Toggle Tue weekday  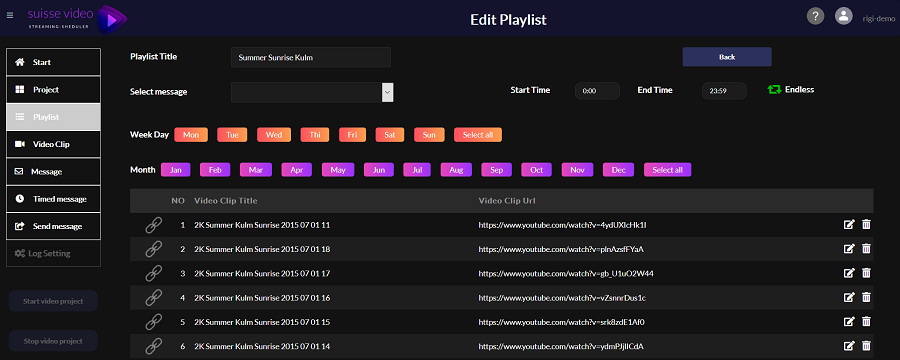tap(232, 135)
